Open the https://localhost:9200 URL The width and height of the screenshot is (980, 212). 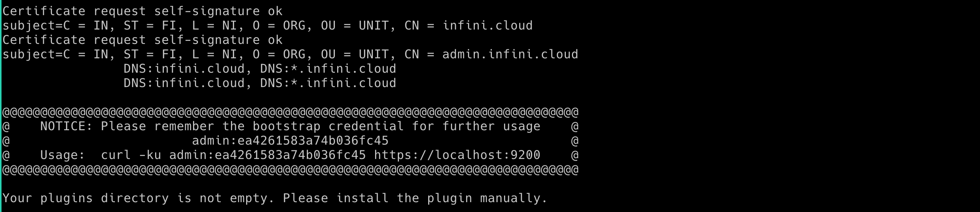pyautogui.click(x=457, y=155)
